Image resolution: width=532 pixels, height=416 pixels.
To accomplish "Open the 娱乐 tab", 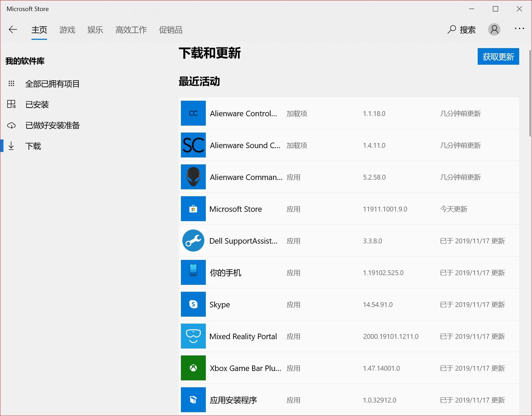I will pyautogui.click(x=95, y=30).
